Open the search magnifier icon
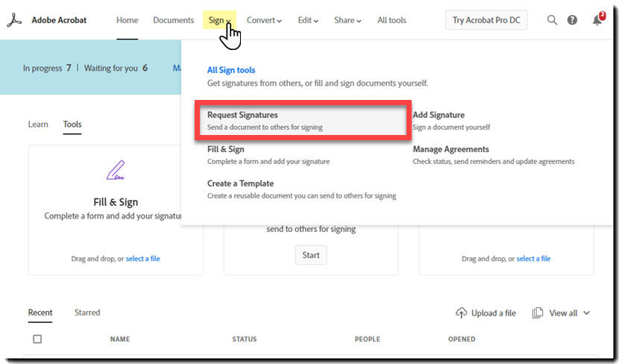Screen dimensions: 619x364 click(x=552, y=20)
